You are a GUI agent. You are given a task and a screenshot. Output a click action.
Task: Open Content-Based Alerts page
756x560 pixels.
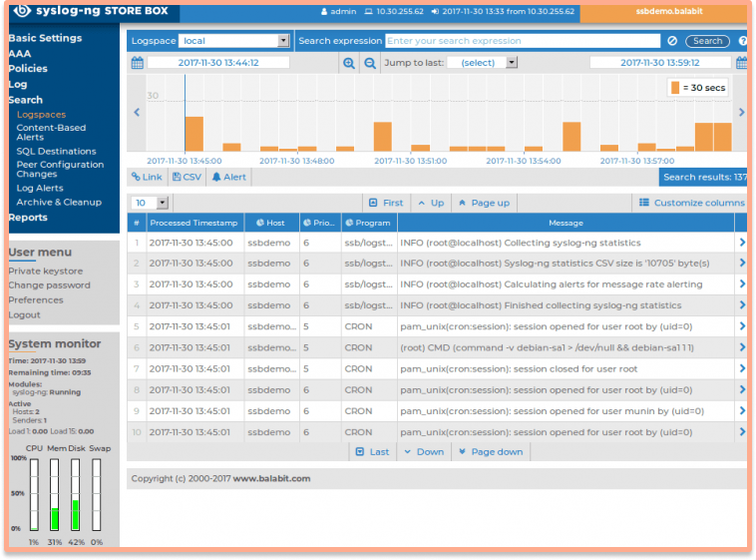pos(51,133)
